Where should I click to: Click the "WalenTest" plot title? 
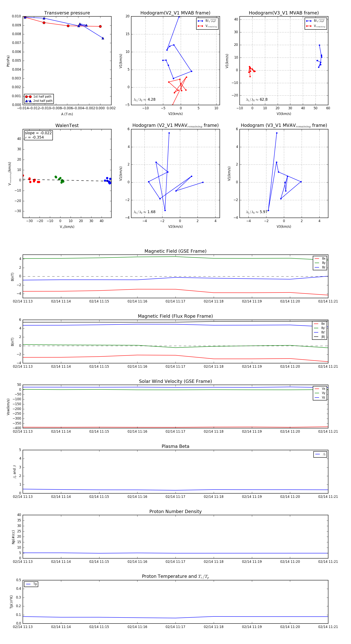pos(67,125)
